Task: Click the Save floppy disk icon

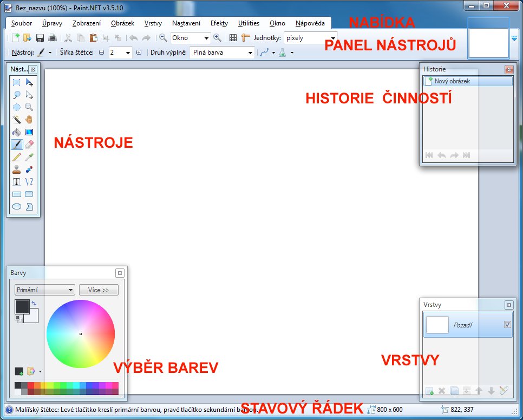Action: click(x=40, y=38)
